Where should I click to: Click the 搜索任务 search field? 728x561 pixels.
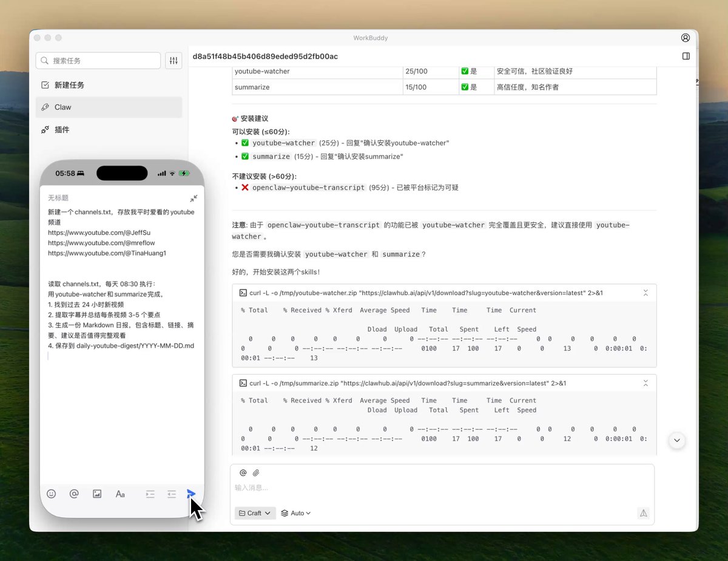(98, 61)
